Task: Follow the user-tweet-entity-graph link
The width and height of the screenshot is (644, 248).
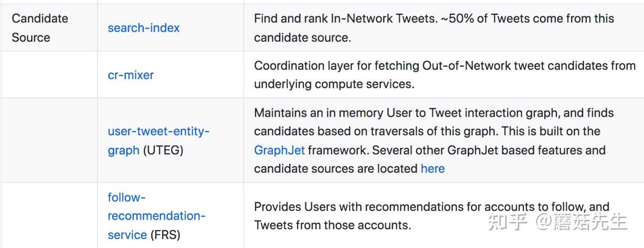Action: click(x=158, y=132)
